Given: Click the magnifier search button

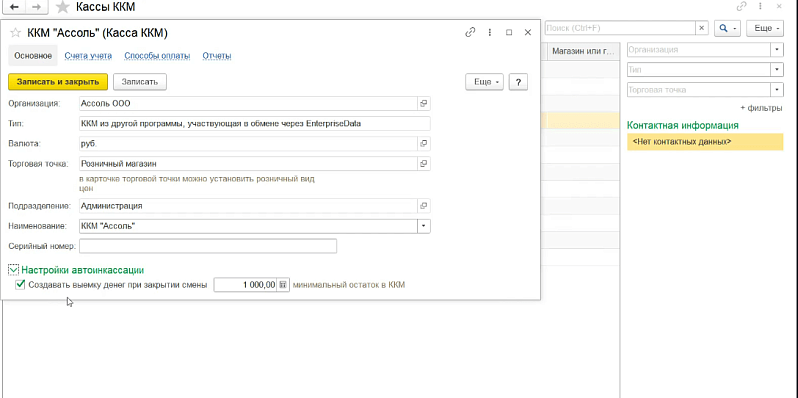Looking at the screenshot, I should click(x=727, y=28).
